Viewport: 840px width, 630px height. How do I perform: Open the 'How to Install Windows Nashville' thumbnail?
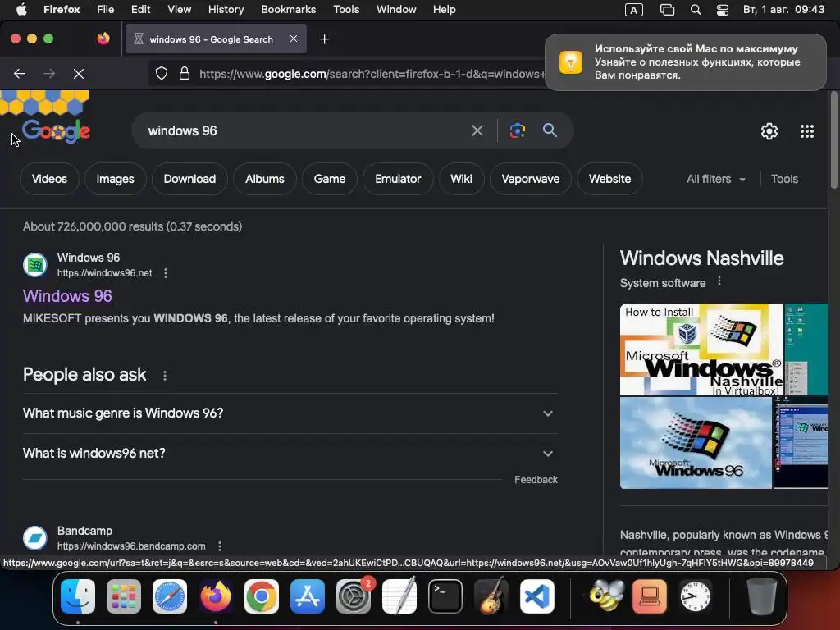point(701,349)
